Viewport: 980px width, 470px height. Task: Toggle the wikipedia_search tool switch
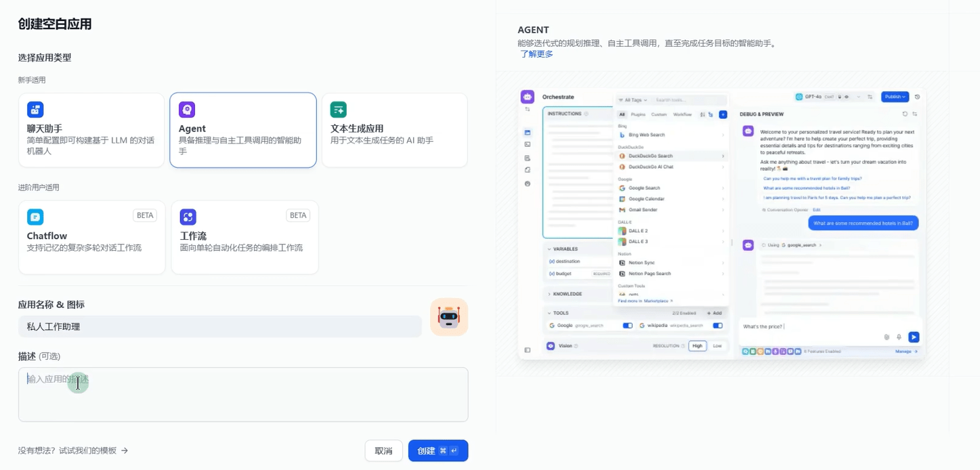tap(717, 326)
